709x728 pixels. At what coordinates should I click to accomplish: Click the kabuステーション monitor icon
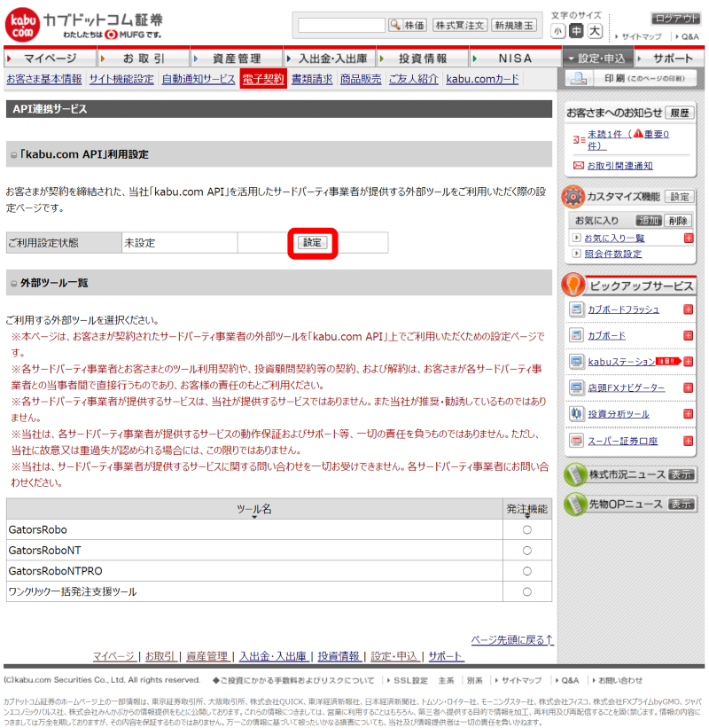pyautogui.click(x=576, y=361)
